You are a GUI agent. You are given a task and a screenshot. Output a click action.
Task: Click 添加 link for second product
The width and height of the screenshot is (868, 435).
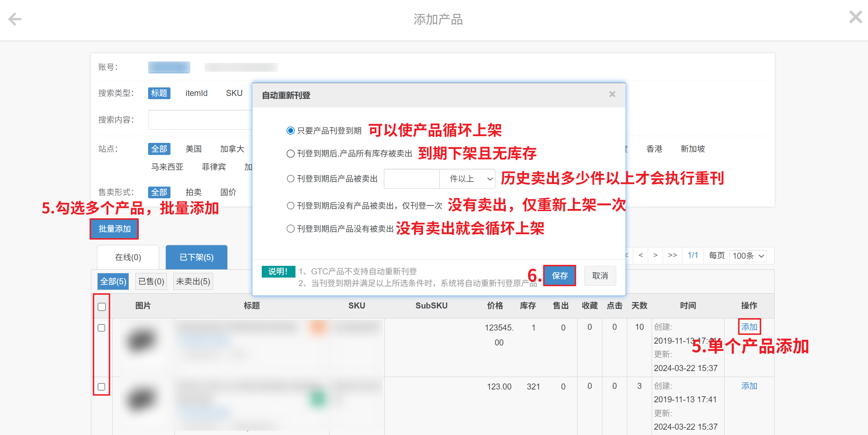pos(749,386)
